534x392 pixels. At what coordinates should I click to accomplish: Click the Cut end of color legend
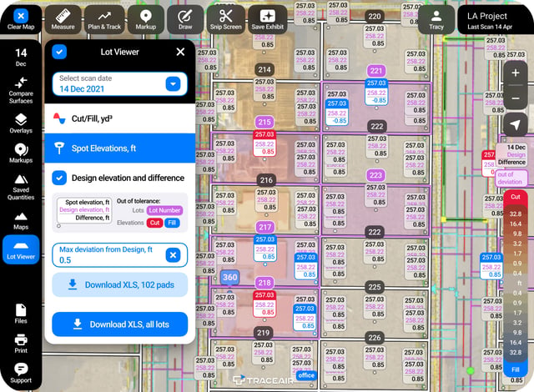point(516,197)
